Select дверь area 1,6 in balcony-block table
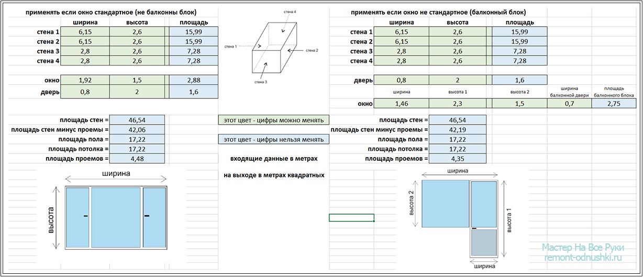This screenshot has height=278, width=644. click(x=520, y=81)
